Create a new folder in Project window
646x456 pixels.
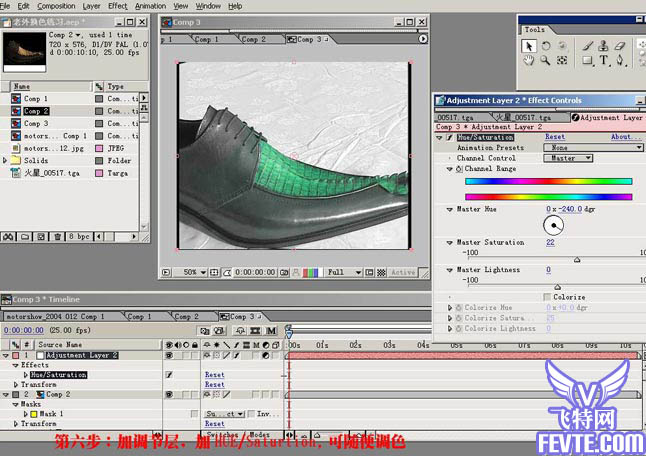[25, 236]
